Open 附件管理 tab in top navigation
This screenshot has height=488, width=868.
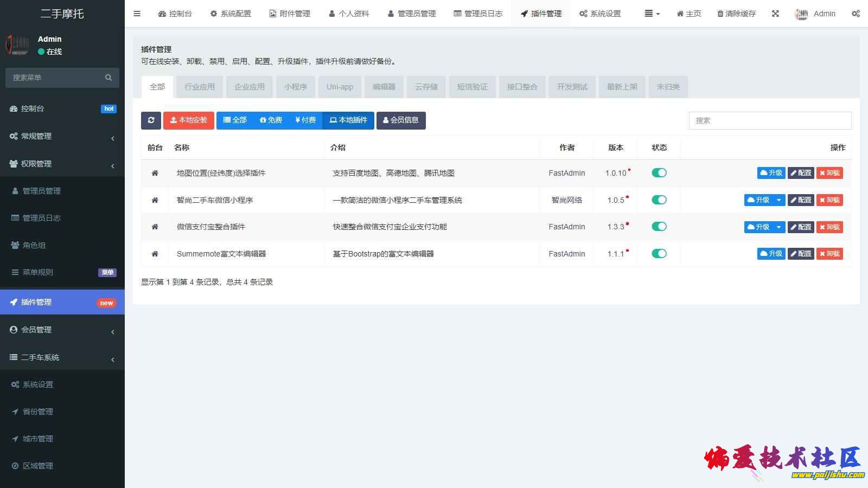[x=290, y=14]
